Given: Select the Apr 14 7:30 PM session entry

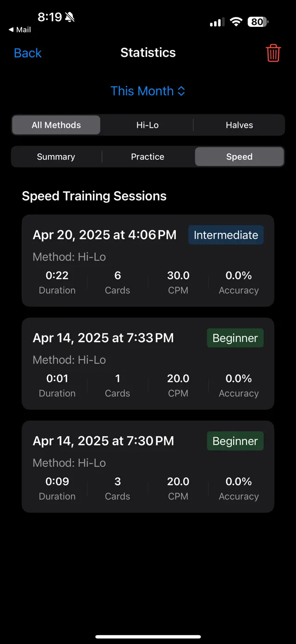Looking at the screenshot, I should click(x=148, y=467).
